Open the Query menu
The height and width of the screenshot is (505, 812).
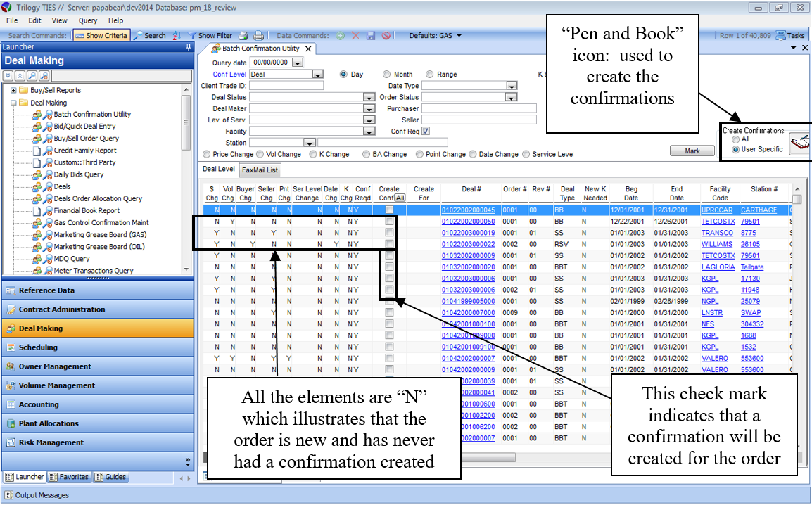[88, 20]
